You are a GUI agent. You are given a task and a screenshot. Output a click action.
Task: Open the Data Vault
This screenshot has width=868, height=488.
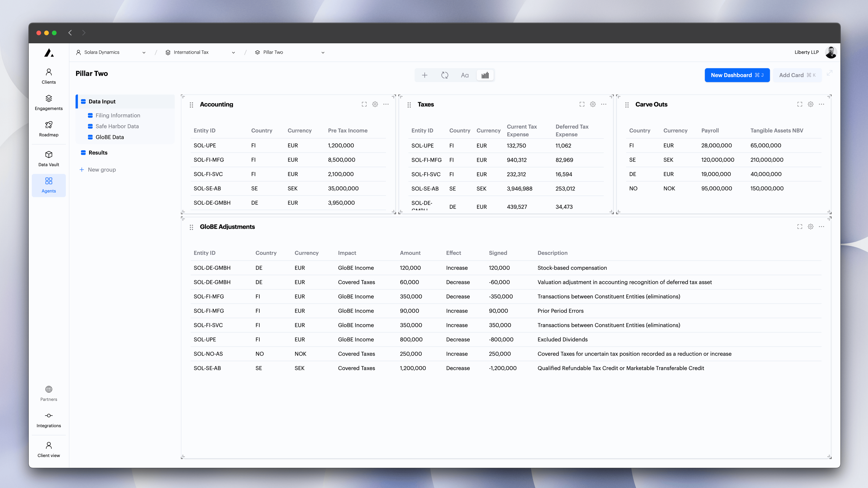pyautogui.click(x=49, y=158)
